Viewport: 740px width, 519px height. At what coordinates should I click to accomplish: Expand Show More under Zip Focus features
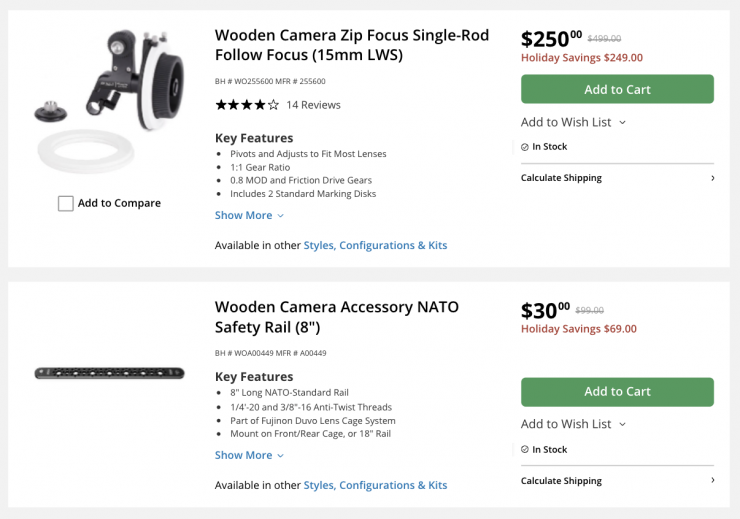(249, 215)
